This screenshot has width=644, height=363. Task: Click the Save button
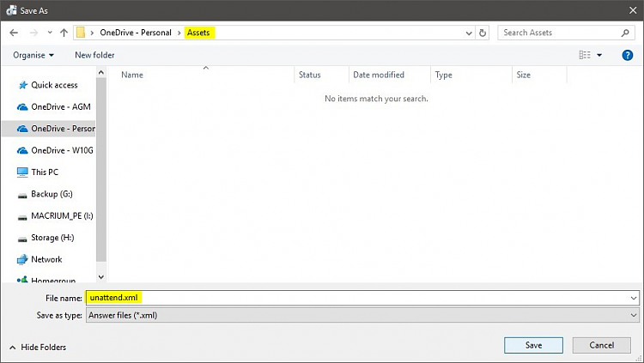(533, 345)
